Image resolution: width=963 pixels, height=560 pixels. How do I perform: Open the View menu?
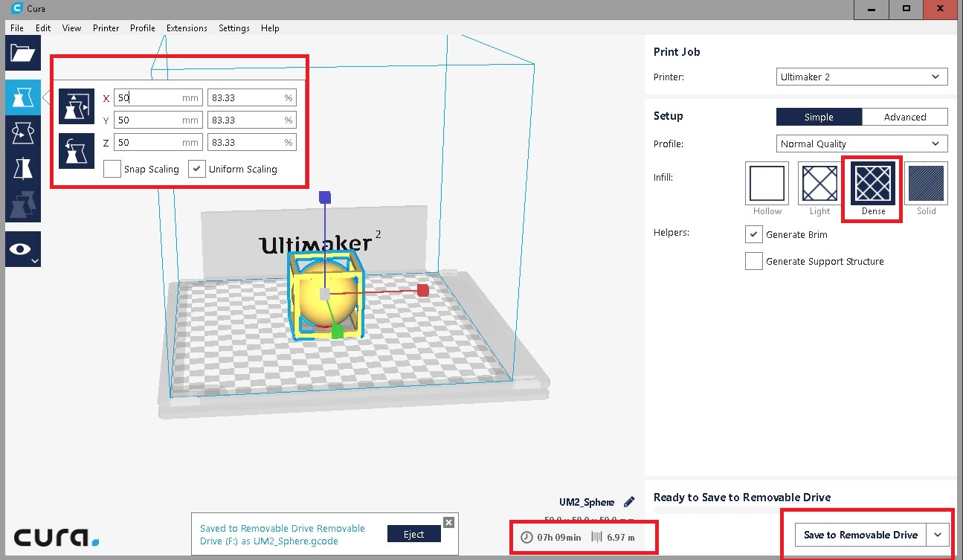pos(72,28)
